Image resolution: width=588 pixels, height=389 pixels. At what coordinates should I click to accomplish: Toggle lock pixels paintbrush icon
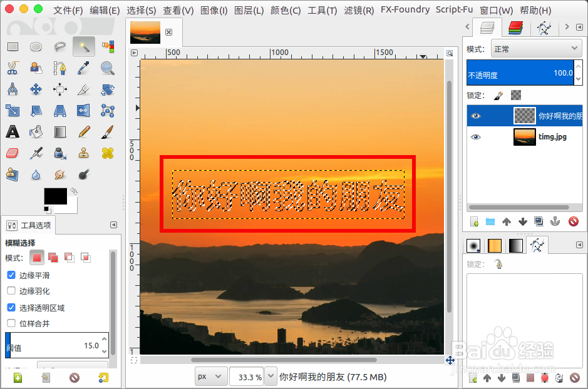coord(498,96)
